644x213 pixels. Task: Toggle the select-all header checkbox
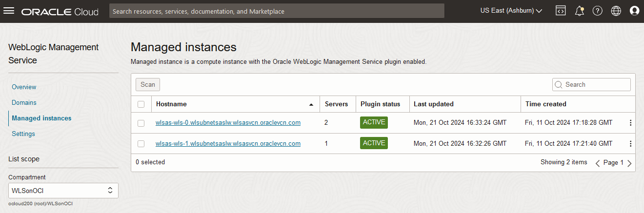(141, 104)
